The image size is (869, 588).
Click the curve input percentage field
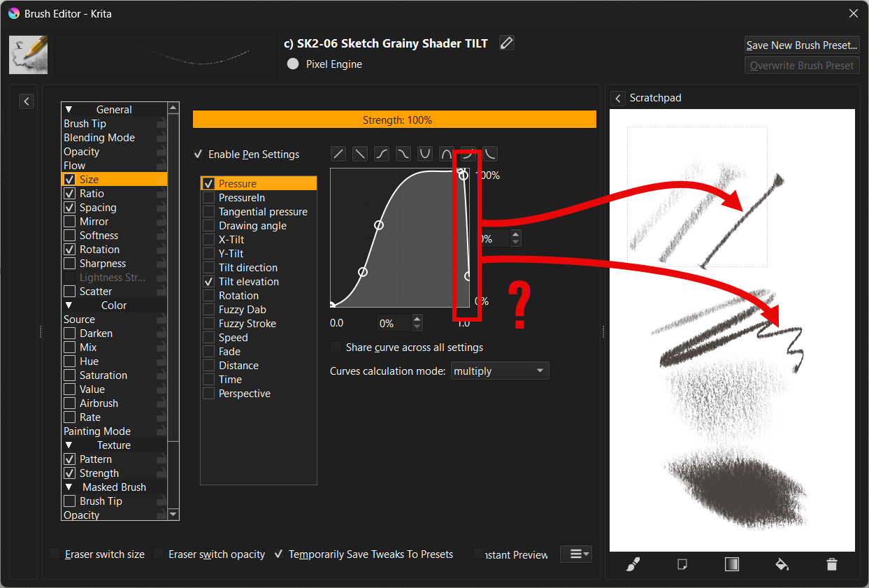[x=395, y=323]
